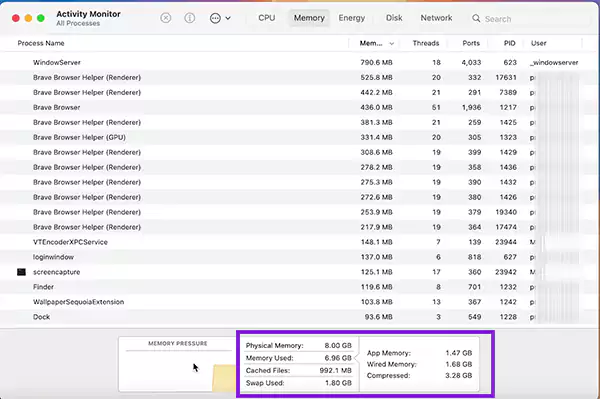Sort by the Threads column header
The width and height of the screenshot is (600, 399).
pyautogui.click(x=426, y=43)
